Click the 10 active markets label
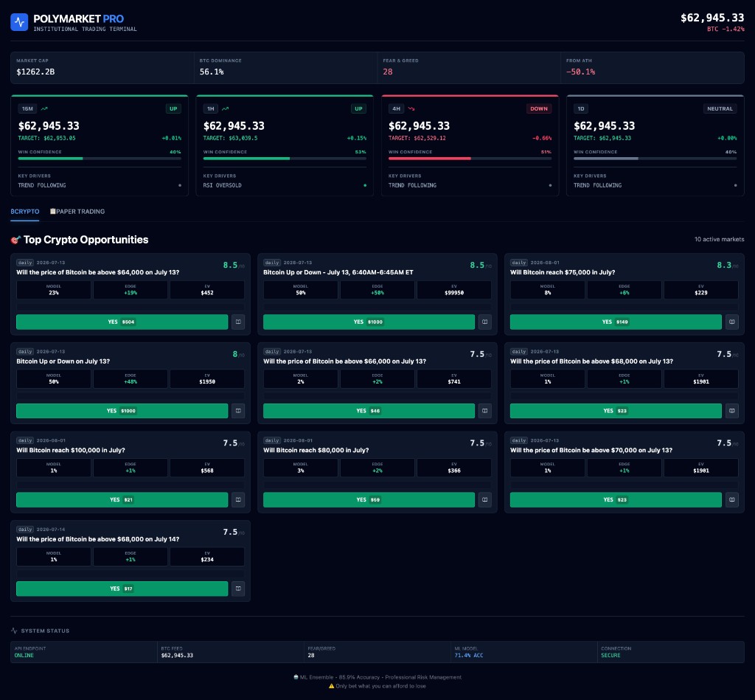 click(720, 240)
